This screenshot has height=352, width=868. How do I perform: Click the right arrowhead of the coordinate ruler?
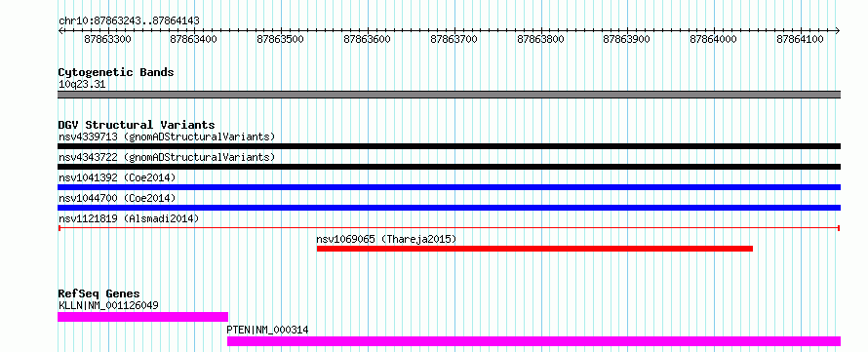[838, 31]
